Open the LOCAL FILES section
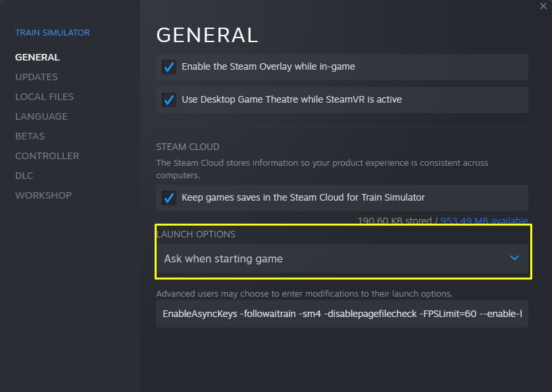Screen dimensions: 552x392 tap(45, 97)
